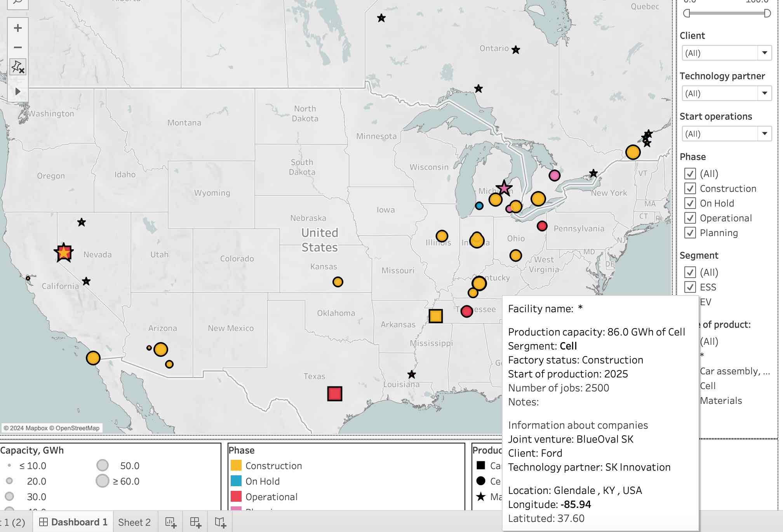783x532 pixels.
Task: Click the yellow circle marker in Kansas
Action: tap(338, 282)
